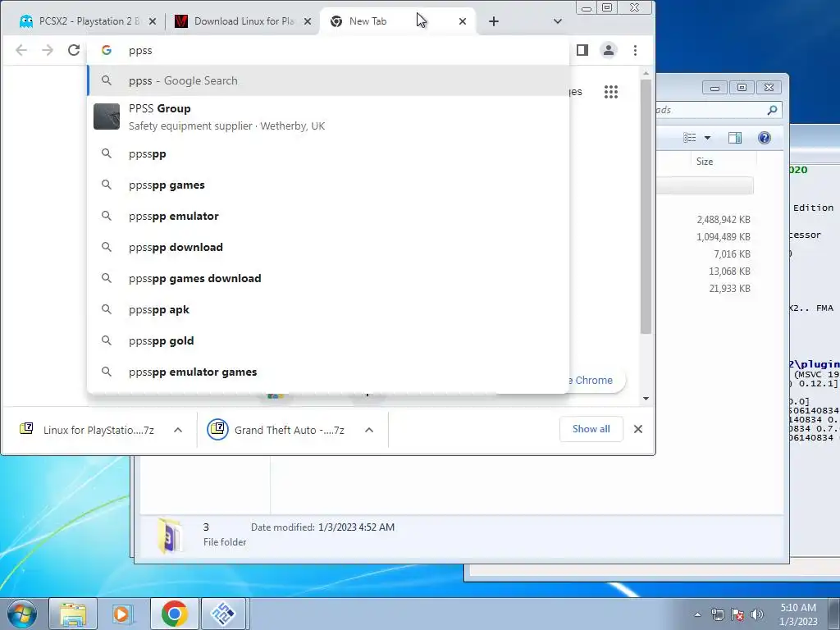Image resolution: width=840 pixels, height=630 pixels.
Task: Click the Chrome taskbar icon
Action: (174, 614)
